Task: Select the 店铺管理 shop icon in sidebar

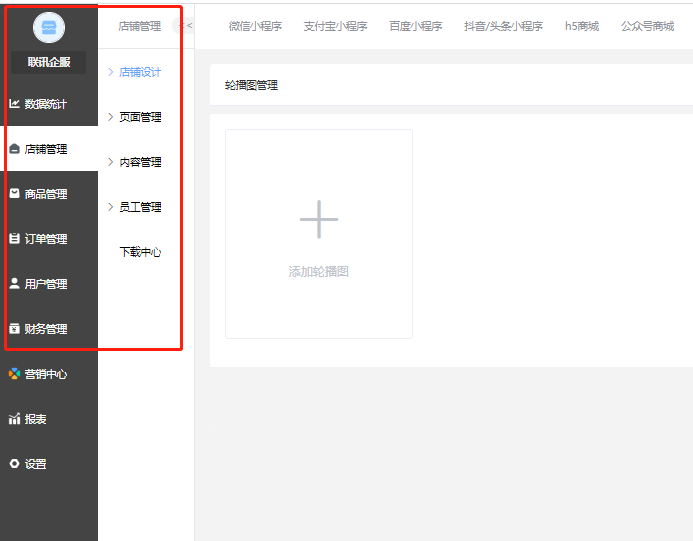Action: point(14,149)
